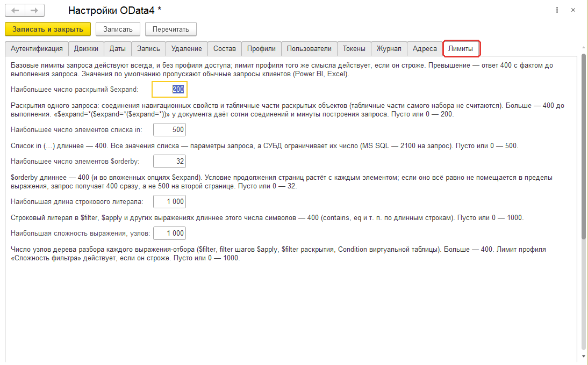Go forward with the right arrow button

(34, 11)
